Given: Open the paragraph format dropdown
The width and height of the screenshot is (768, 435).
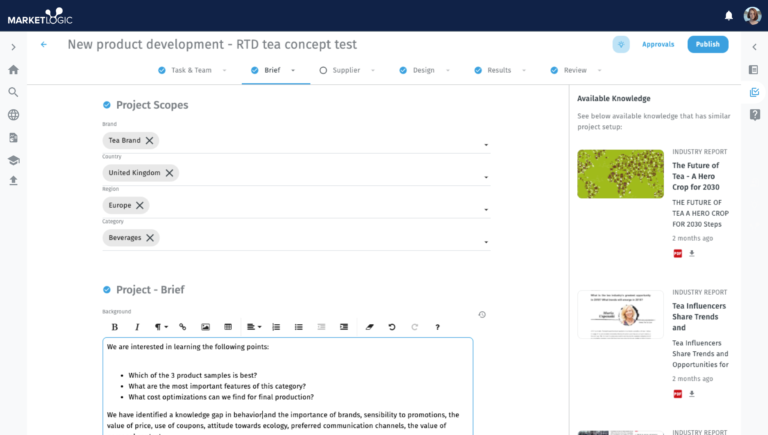Looking at the screenshot, I should point(161,327).
